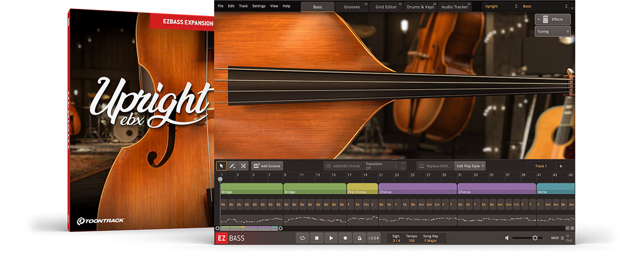This screenshot has height=262, width=644.
Task: Switch to the Audio Tracker tab
Action: click(x=456, y=6)
